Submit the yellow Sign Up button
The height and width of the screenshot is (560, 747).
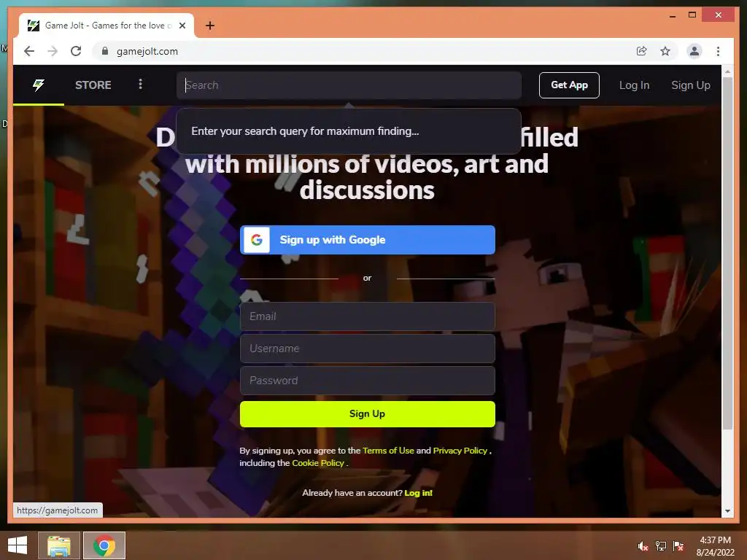pos(368,414)
